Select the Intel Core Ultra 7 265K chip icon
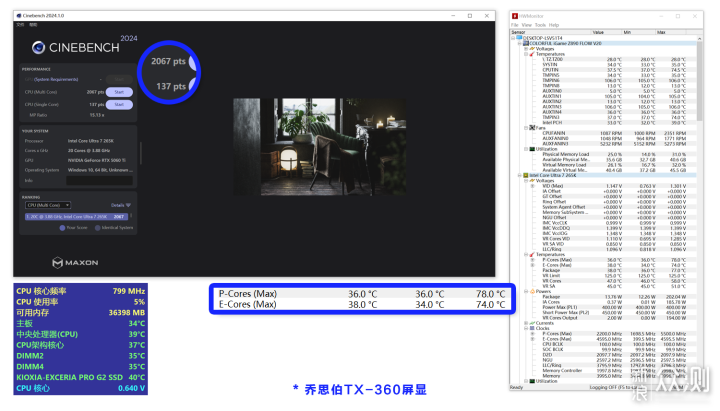This screenshot has width=720, height=411. coord(526,175)
